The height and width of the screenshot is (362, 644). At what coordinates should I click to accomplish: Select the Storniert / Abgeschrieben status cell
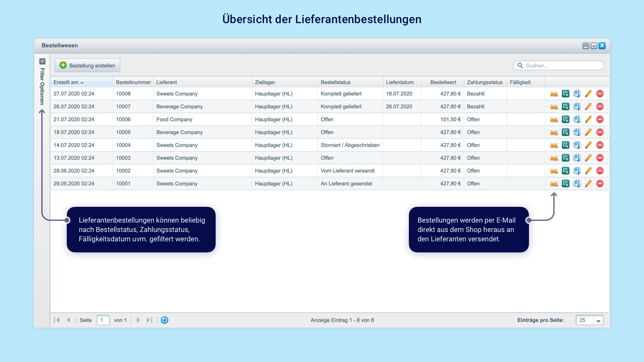(350, 145)
